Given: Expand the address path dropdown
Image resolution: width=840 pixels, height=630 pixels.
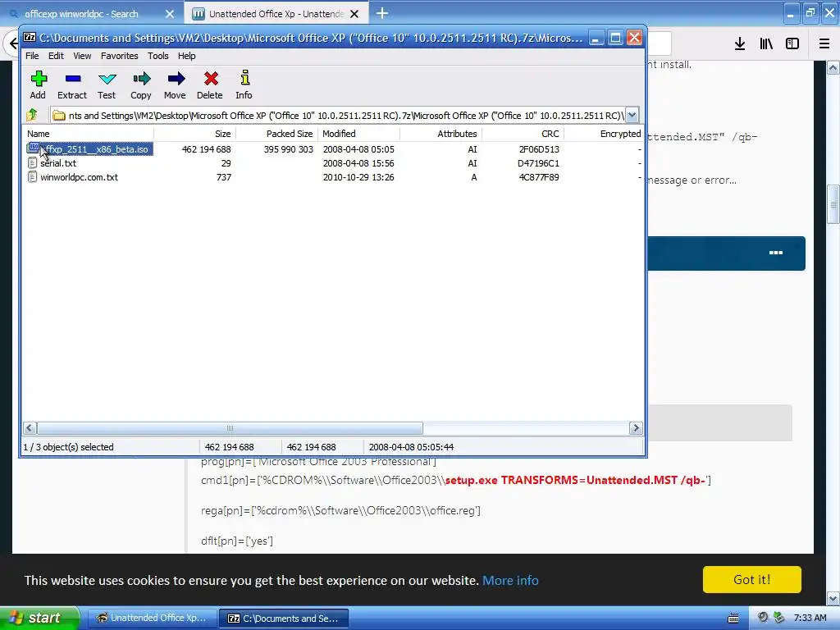Looking at the screenshot, I should click(x=632, y=115).
